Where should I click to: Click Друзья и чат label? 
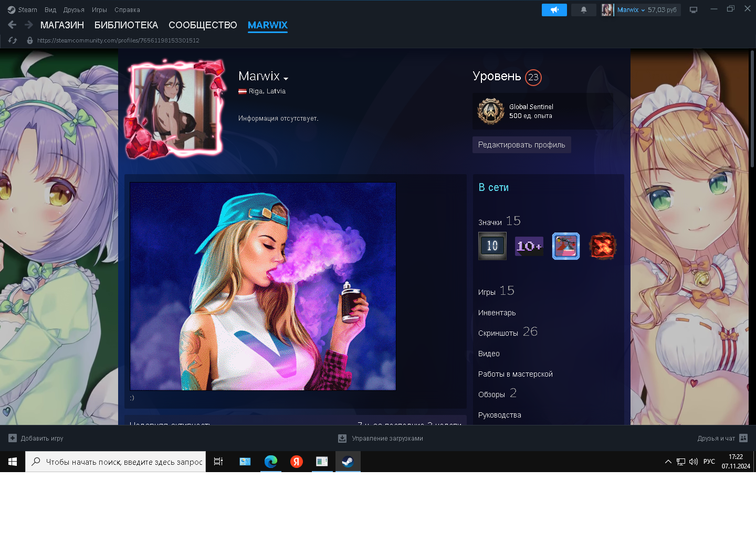[x=716, y=438]
